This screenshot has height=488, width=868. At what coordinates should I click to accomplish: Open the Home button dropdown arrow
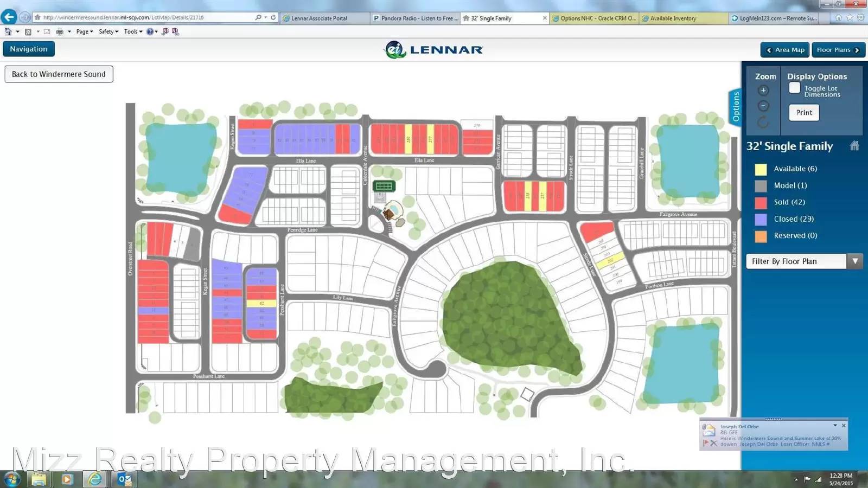[x=17, y=31]
